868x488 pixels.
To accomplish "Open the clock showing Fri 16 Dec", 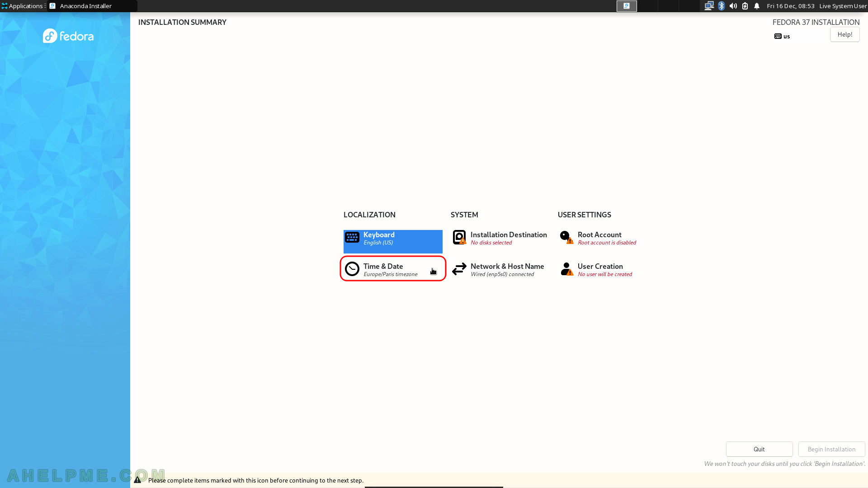I will tap(791, 6).
